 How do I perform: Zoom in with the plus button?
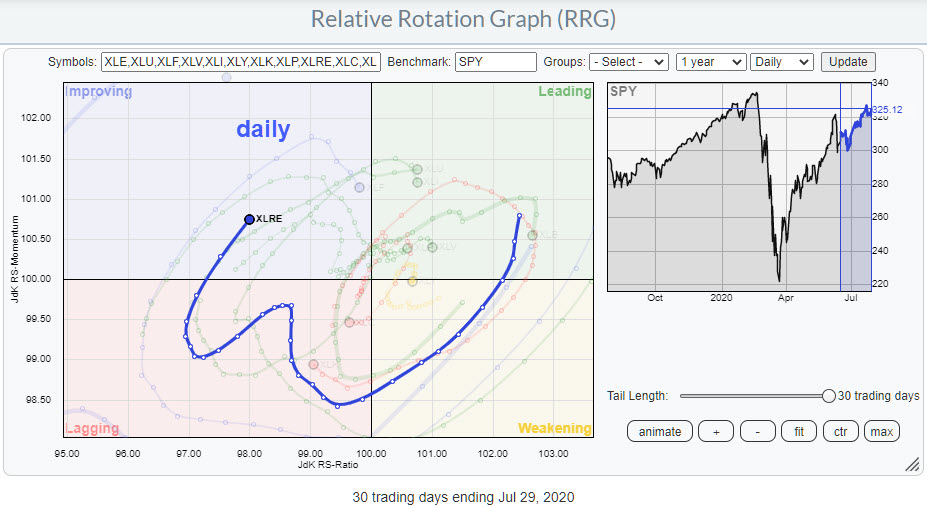point(716,431)
